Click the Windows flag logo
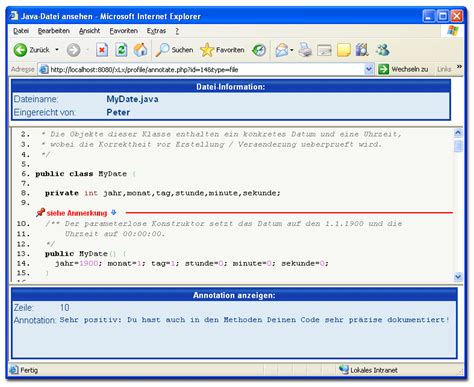The width and height of the screenshot is (474, 387). tap(453, 31)
